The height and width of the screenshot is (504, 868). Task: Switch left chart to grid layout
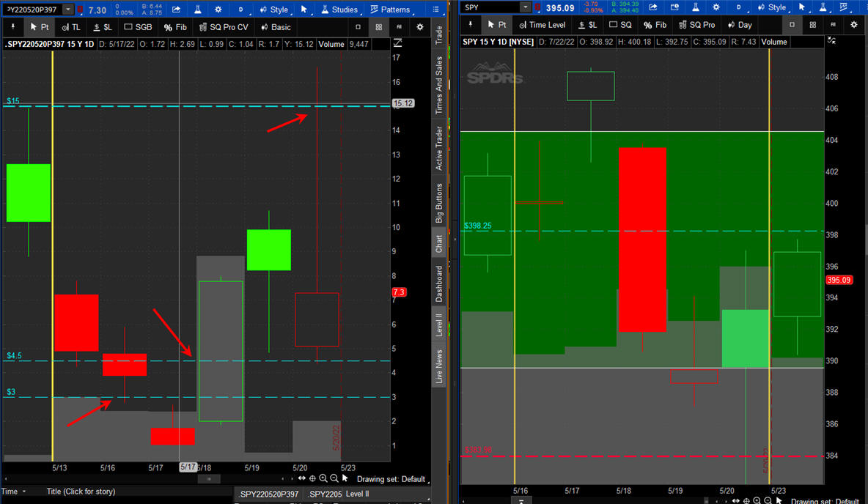[378, 26]
